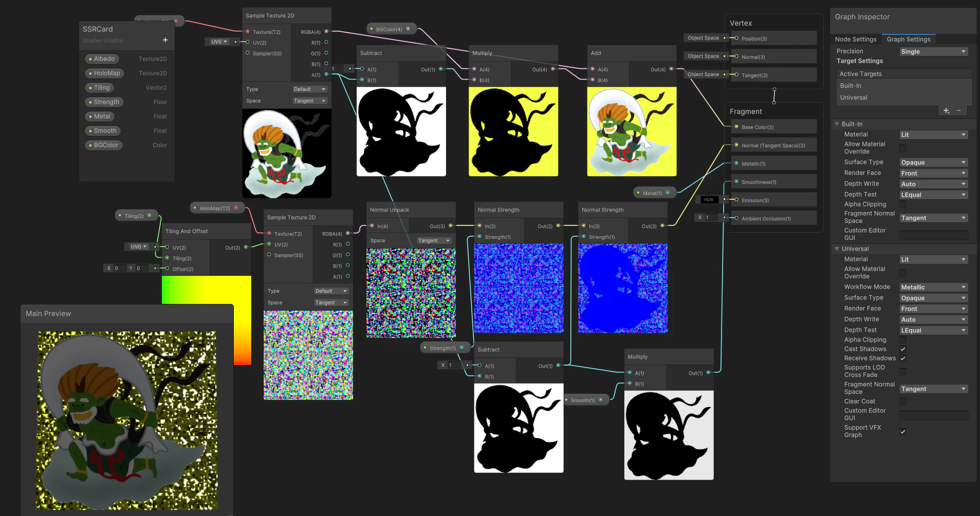980x516 pixels.
Task: Remove the active target with the minus icon
Action: (x=959, y=111)
